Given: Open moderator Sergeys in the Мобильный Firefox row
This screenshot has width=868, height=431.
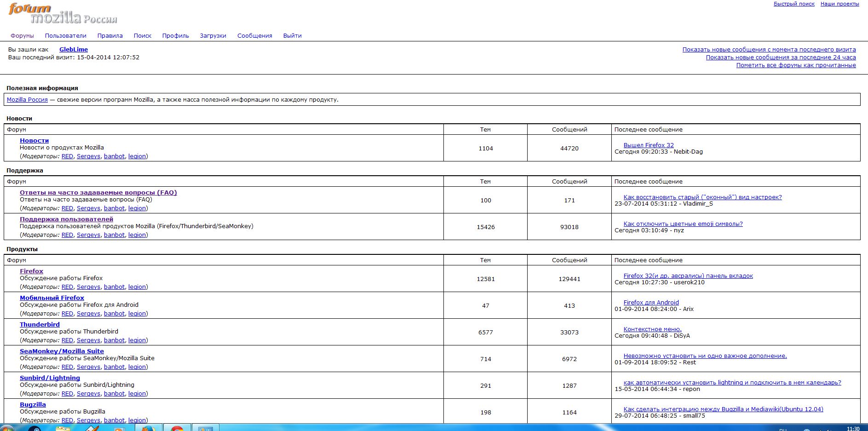Looking at the screenshot, I should (88, 313).
